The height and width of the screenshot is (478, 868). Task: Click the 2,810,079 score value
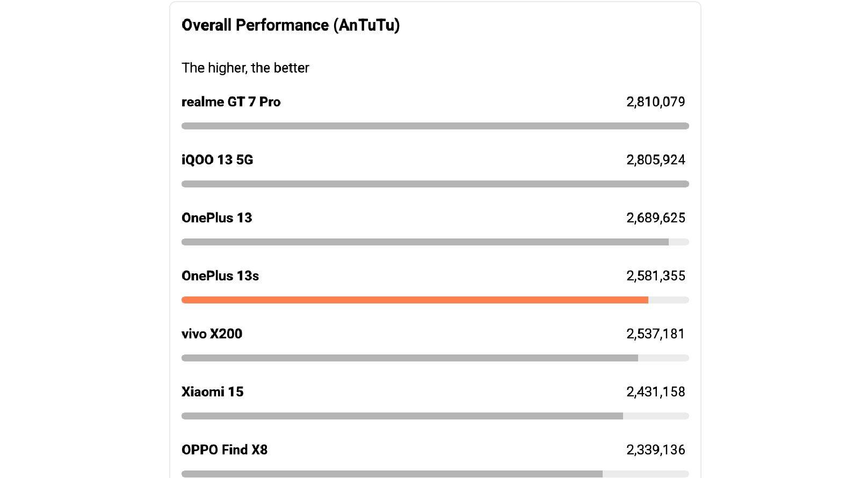(x=655, y=102)
